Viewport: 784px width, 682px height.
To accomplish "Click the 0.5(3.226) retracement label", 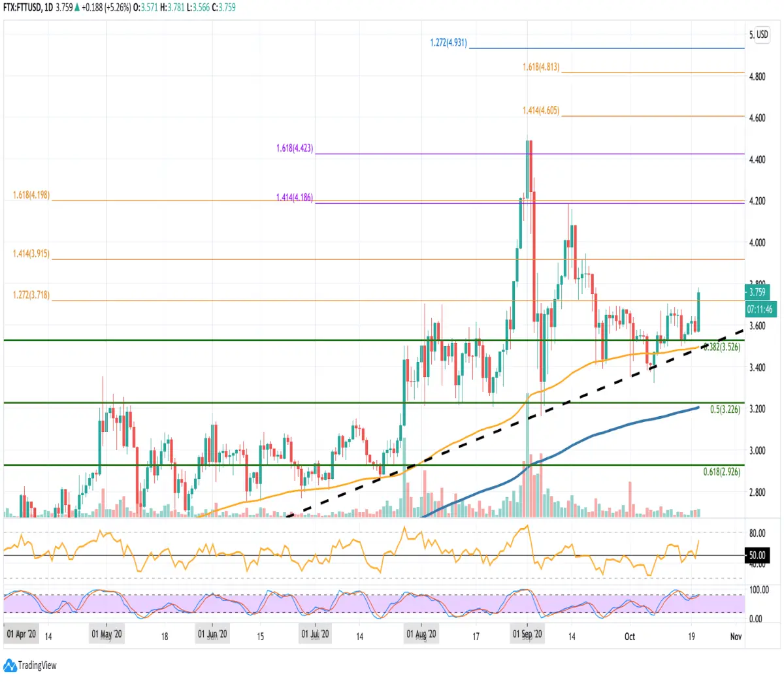I will click(725, 410).
